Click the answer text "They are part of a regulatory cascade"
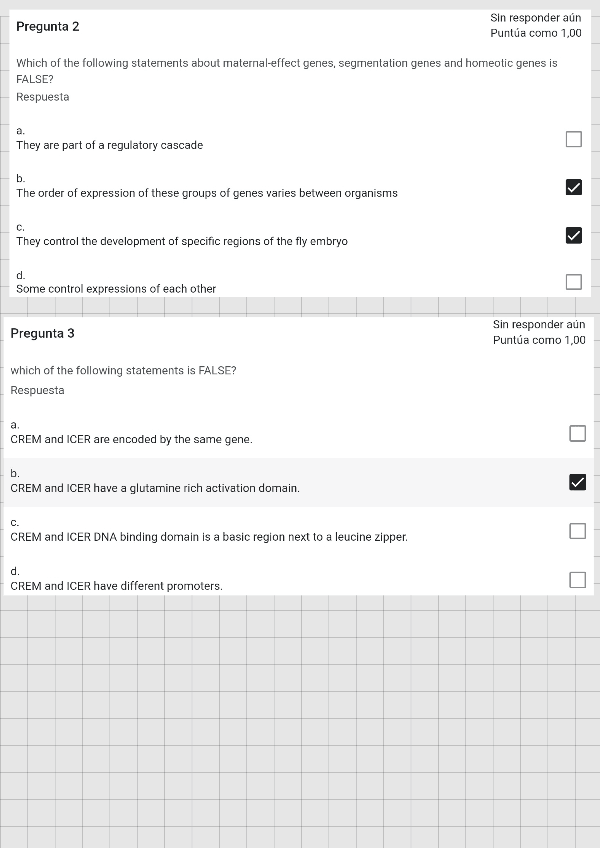The image size is (600, 848). pyautogui.click(x=109, y=145)
